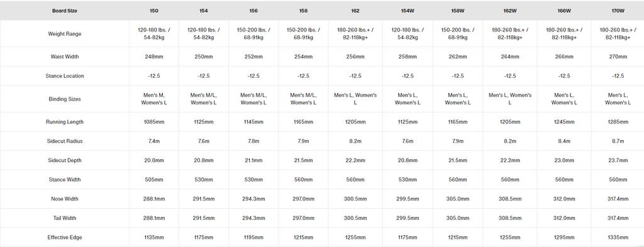The image size is (644, 247).
Task: Click the 8.7m sidecut radius cell
Action: click(618, 141)
